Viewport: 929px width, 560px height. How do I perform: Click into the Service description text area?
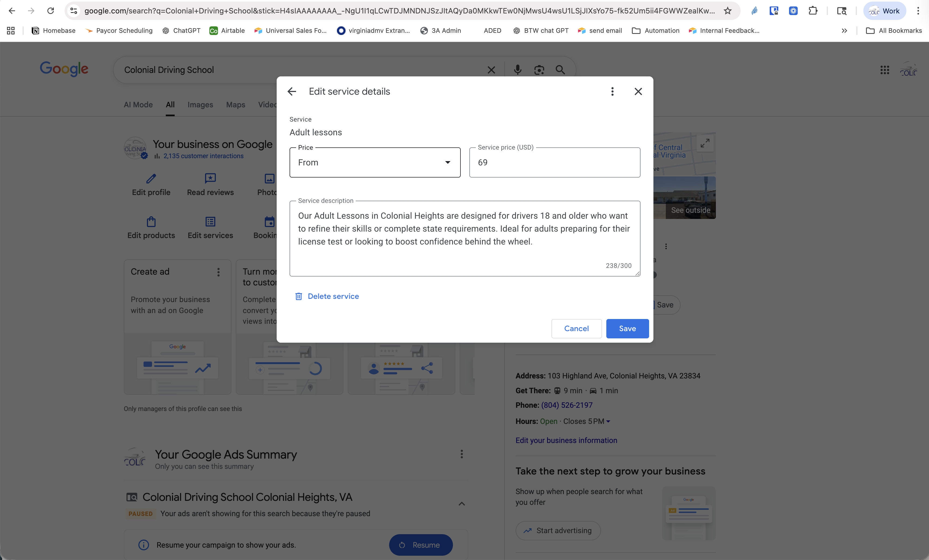coord(465,238)
